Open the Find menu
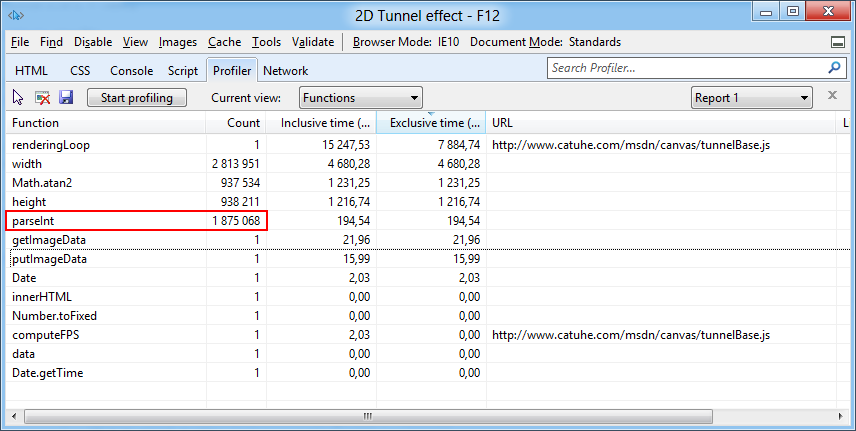This screenshot has height=431, width=856. [x=51, y=42]
